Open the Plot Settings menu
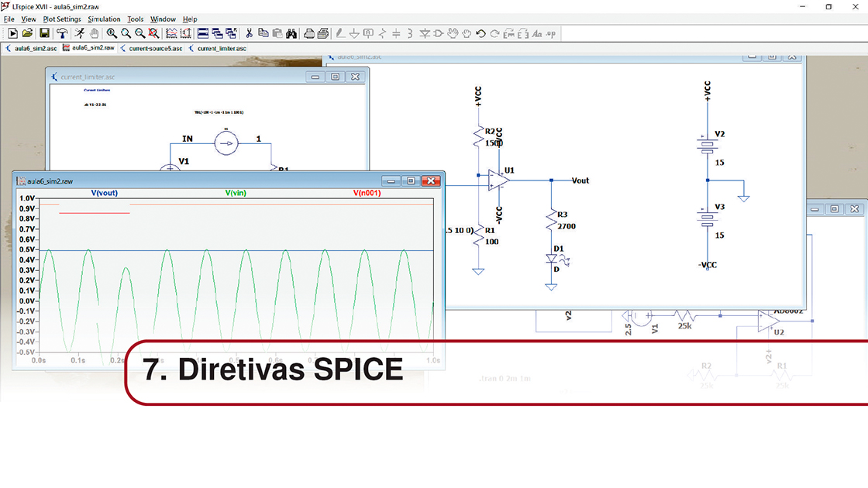The height and width of the screenshot is (488, 868). coord(62,19)
